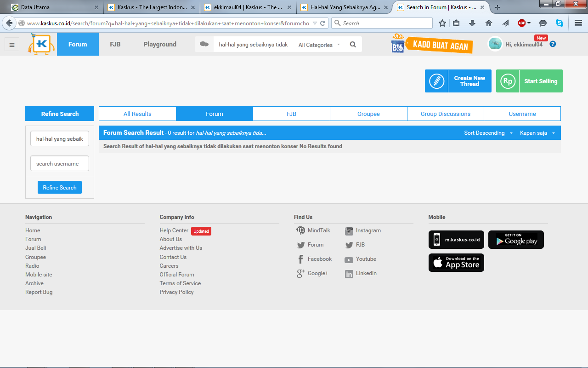Click the chat bubble icon beside search field
588x368 pixels.
click(204, 44)
